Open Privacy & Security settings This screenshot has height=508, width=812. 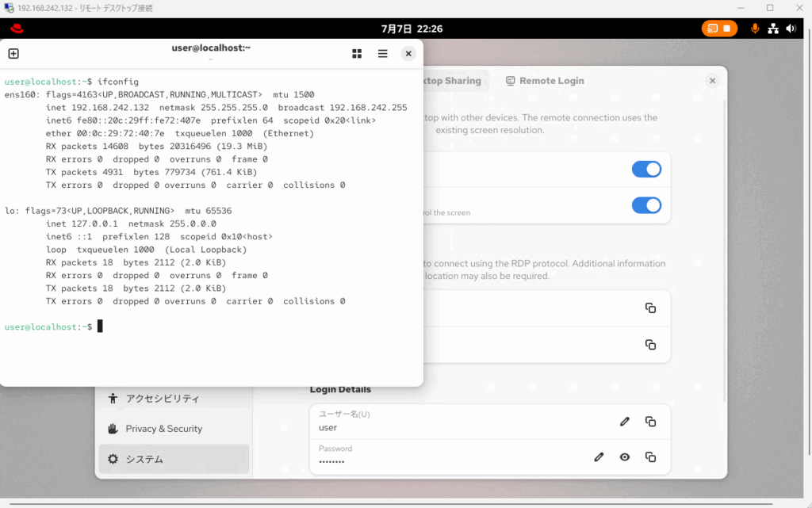click(163, 429)
